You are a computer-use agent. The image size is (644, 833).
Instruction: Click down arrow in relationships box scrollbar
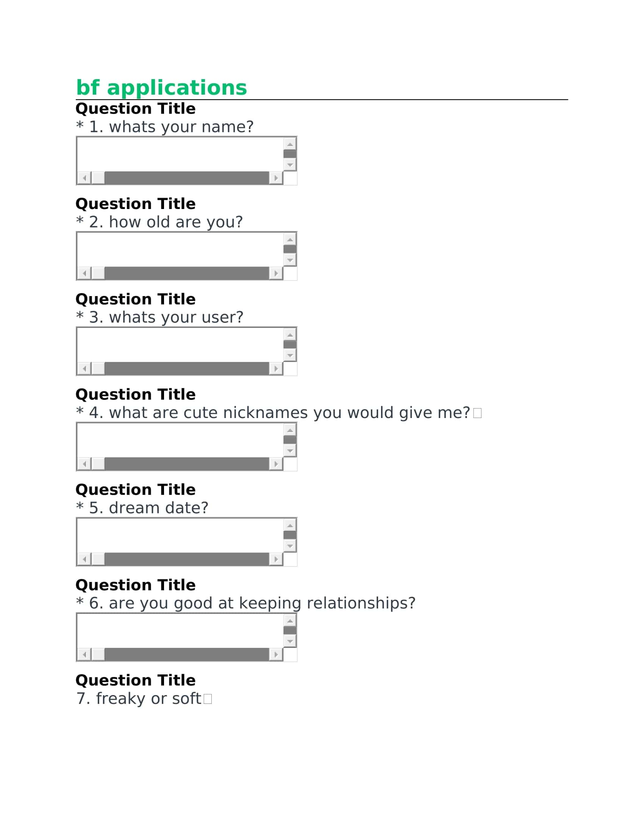(x=290, y=641)
